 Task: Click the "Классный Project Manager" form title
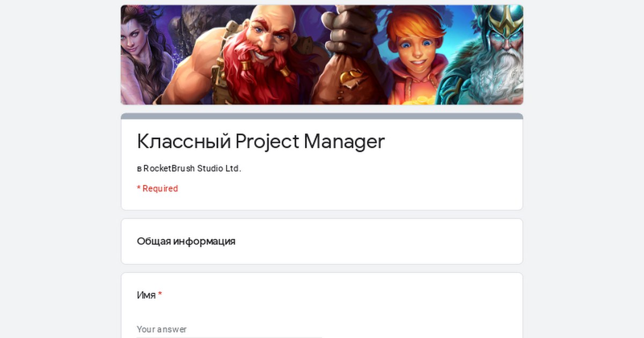(x=261, y=142)
